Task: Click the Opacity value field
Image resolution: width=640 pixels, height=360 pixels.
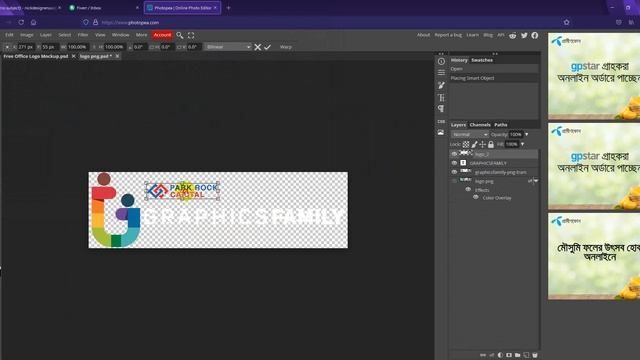Action: tap(516, 135)
